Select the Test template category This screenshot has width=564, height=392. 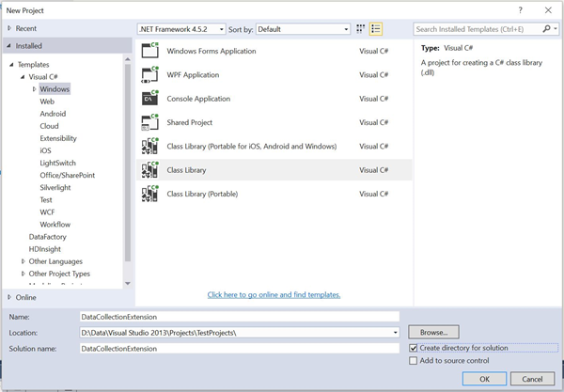[46, 199]
